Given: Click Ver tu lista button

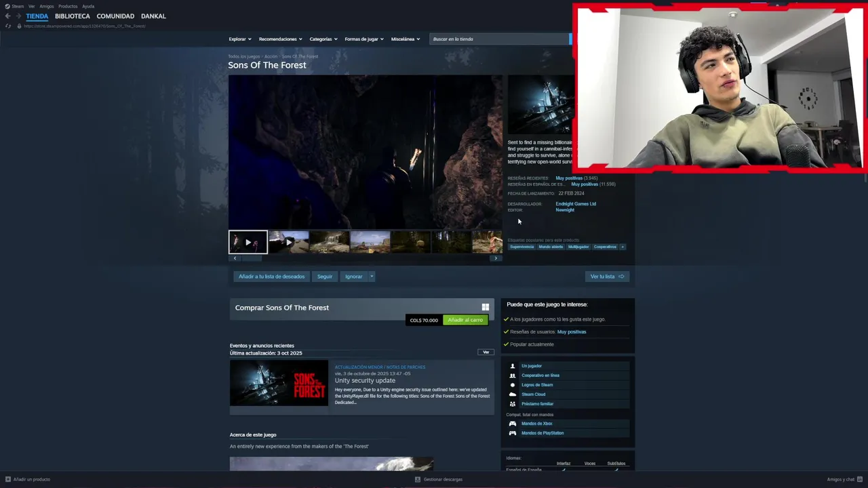Looking at the screenshot, I should tap(607, 277).
